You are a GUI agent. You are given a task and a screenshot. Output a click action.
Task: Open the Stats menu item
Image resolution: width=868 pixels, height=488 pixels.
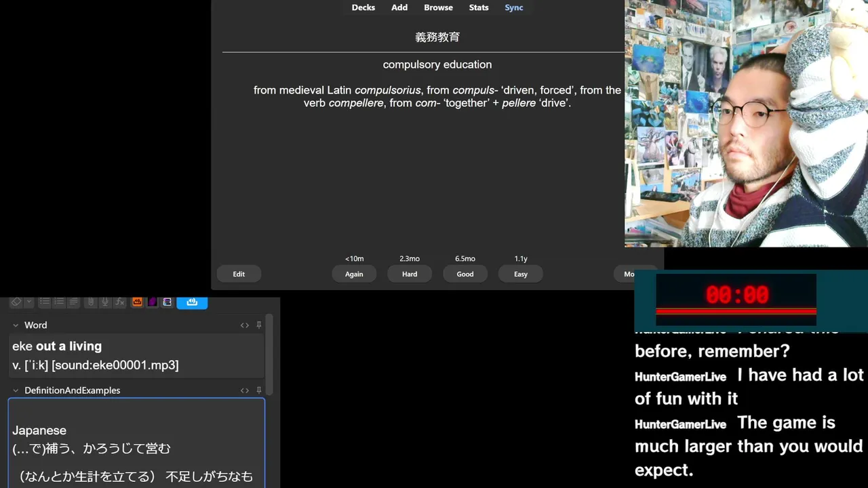click(x=479, y=7)
